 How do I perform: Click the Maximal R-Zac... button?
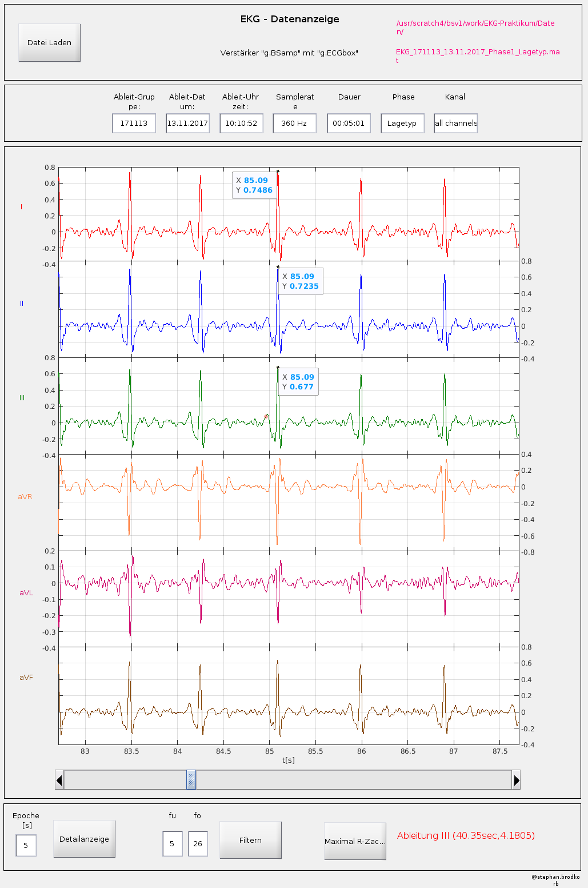355,841
